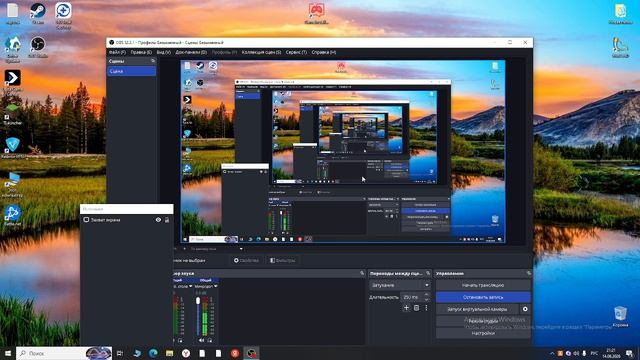
Task: Click Запуск виртуальной камеры button
Action: [477, 309]
